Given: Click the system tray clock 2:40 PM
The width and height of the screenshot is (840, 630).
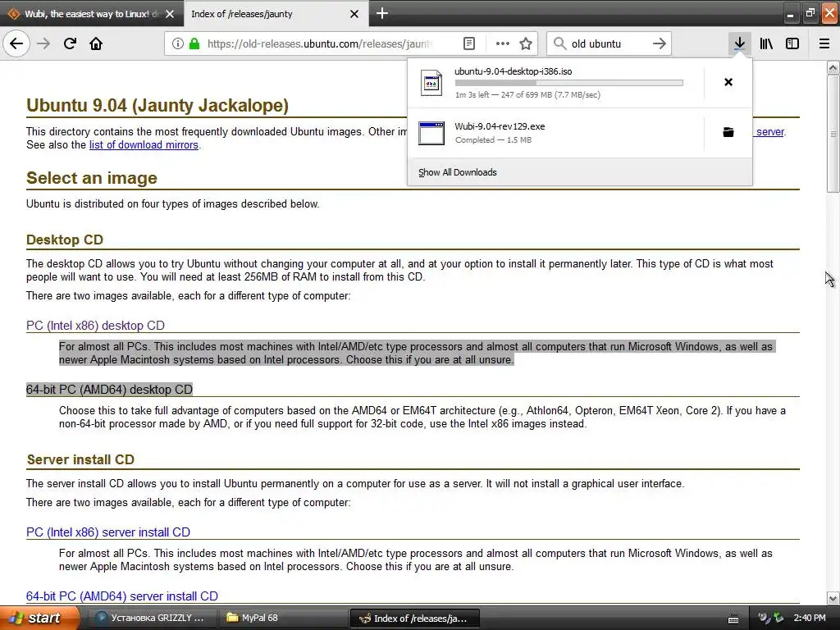Looking at the screenshot, I should (x=810, y=618).
